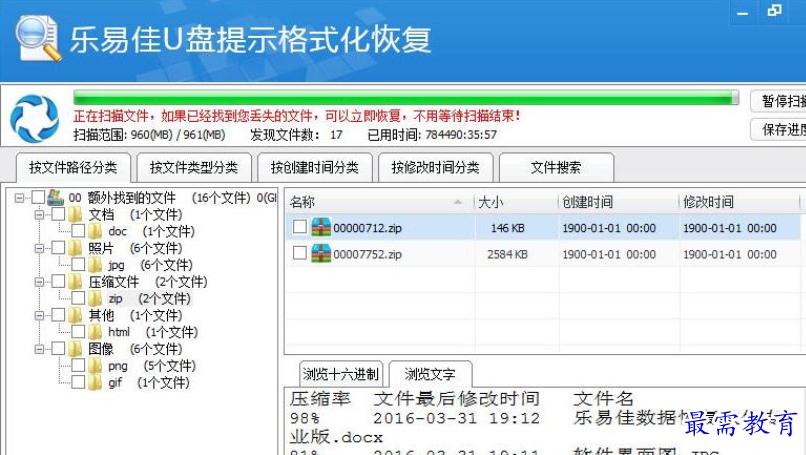806x455 pixels.
Task: Click the gif folder icon
Action: (x=95, y=383)
